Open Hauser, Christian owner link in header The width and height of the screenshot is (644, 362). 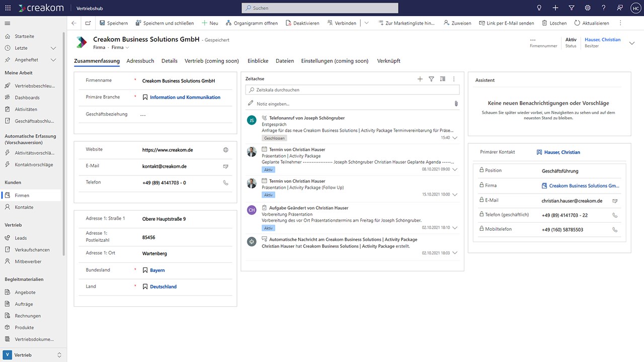click(x=602, y=40)
